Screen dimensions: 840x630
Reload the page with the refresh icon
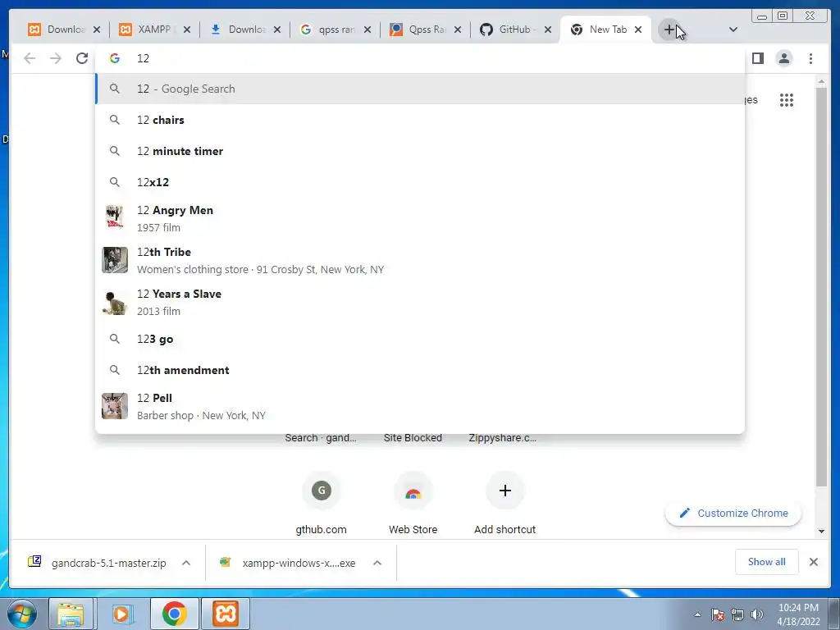click(82, 58)
